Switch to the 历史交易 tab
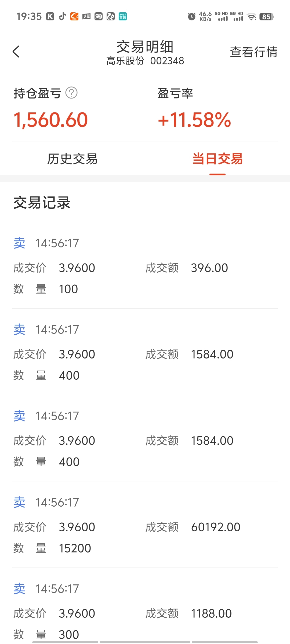Image resolution: width=290 pixels, height=644 pixels. 73,159
